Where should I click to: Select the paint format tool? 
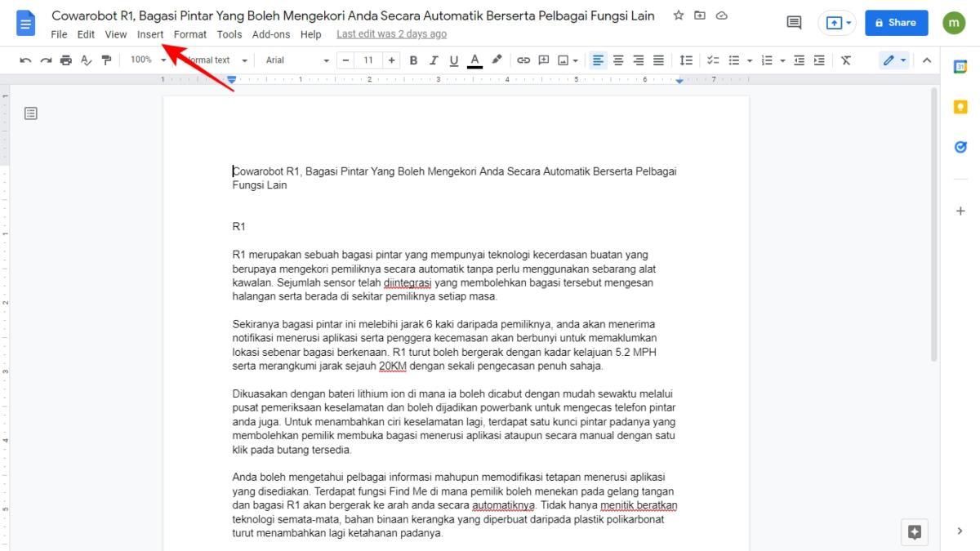(x=106, y=60)
